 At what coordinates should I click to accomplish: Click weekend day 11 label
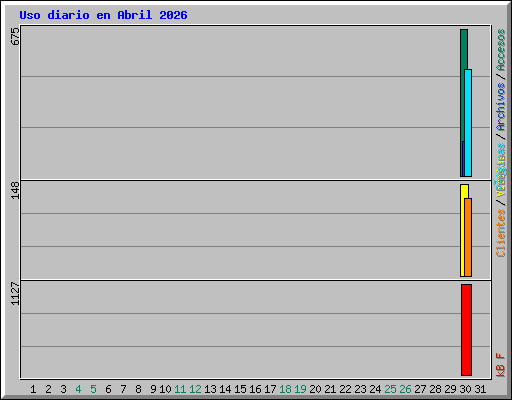coord(180,389)
